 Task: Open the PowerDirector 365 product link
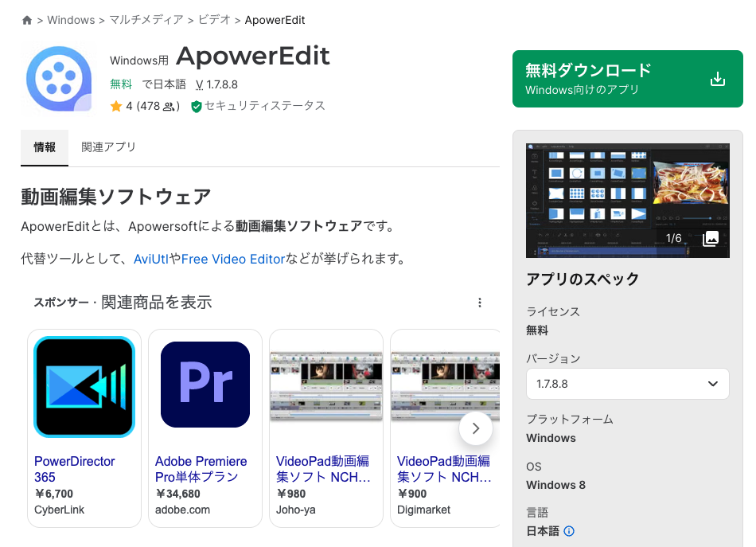coord(74,469)
